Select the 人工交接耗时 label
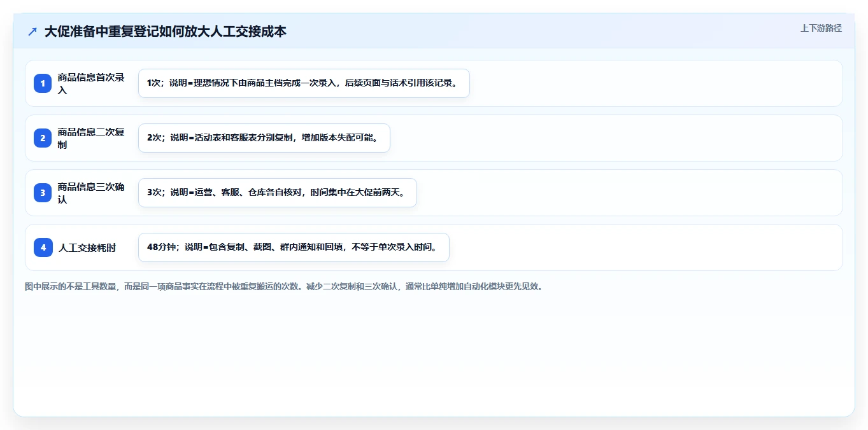The image size is (868, 430). (x=87, y=247)
